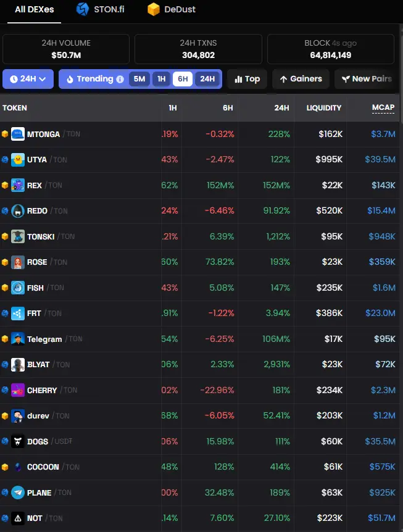This screenshot has width=403, height=532.
Task: Click FRT liquidity $386K
Action: tap(330, 313)
